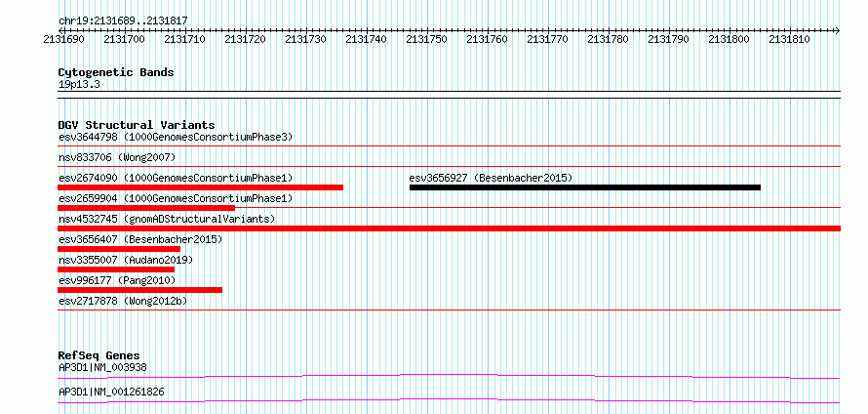Open the RefSeq Genes track title

[x=99, y=355]
